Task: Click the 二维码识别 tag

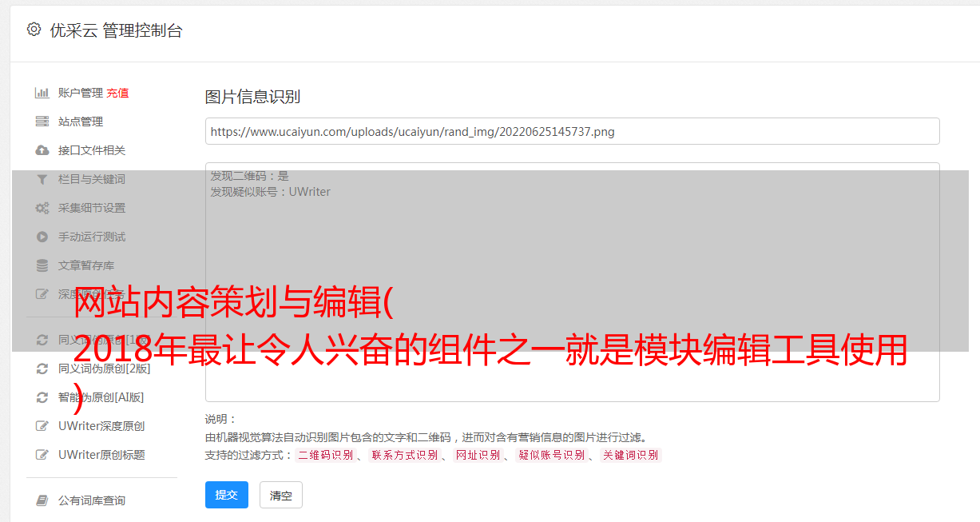Action: [x=325, y=455]
